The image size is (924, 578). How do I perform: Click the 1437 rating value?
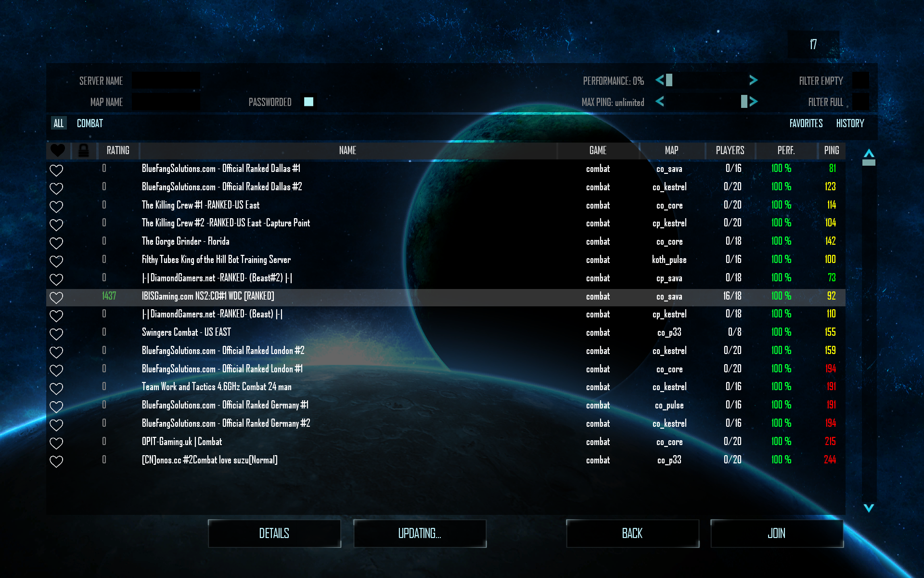click(109, 296)
